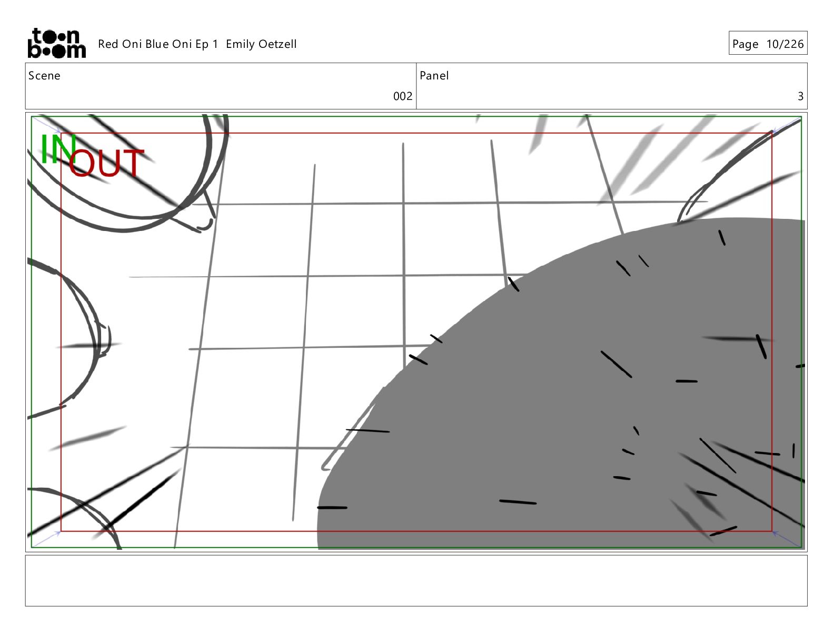Click the scene number '002'

[403, 96]
